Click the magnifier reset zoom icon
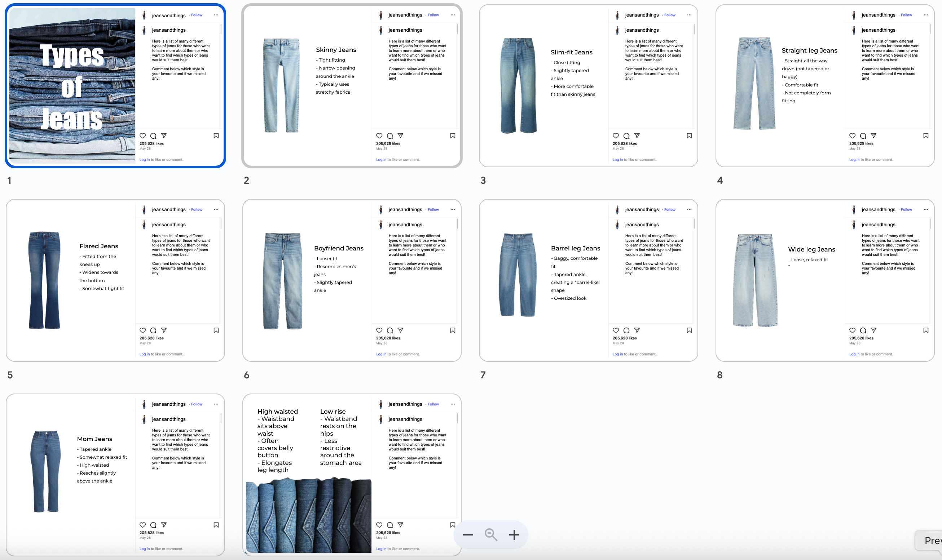This screenshot has width=942, height=560. point(491,535)
